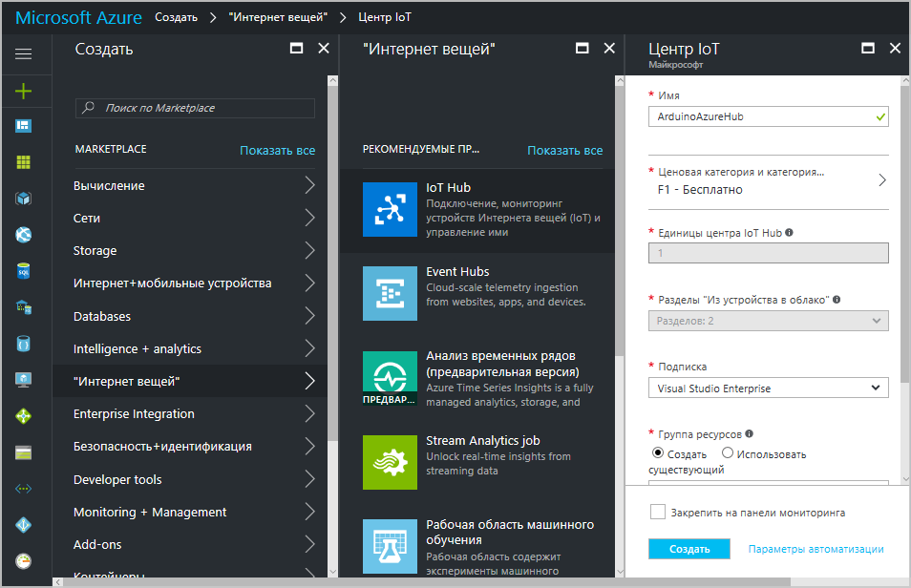Click the Центр IoT blade vertical scrollbar
Image resolution: width=911 pixels, height=588 pixels.
(905, 235)
